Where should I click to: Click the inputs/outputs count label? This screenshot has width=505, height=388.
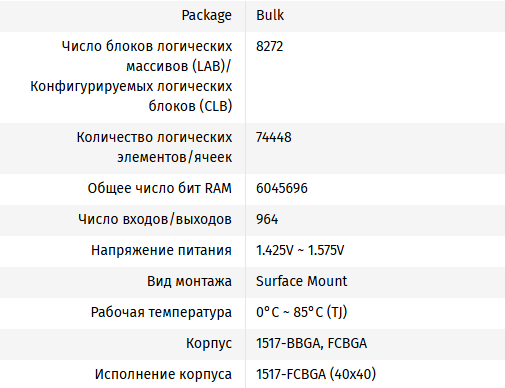coord(155,219)
